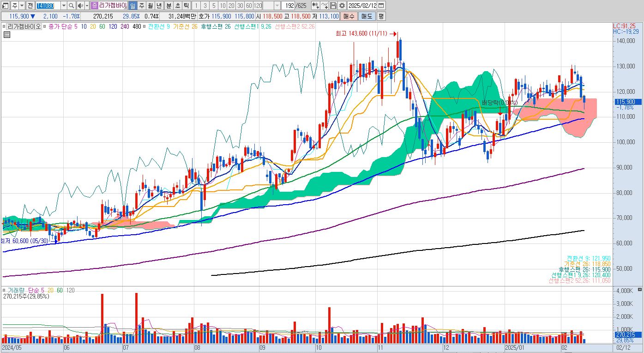Screen dimensions: 644x353
Task: Click the speaker sound icon
Action: point(80,6)
